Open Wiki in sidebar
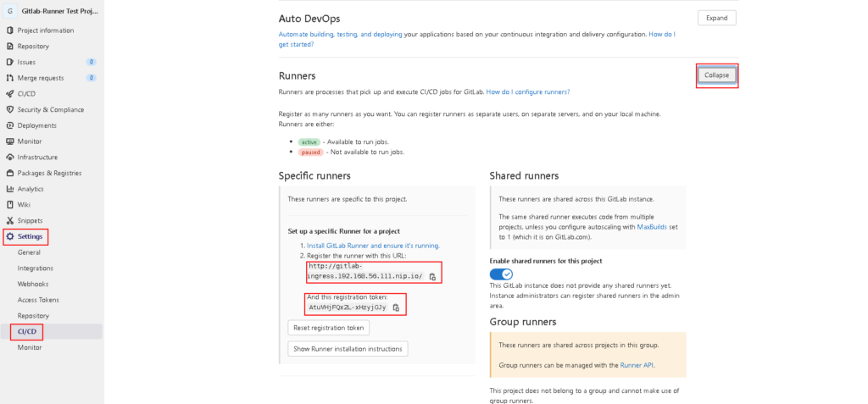Image resolution: width=868 pixels, height=404 pixels. coord(24,205)
